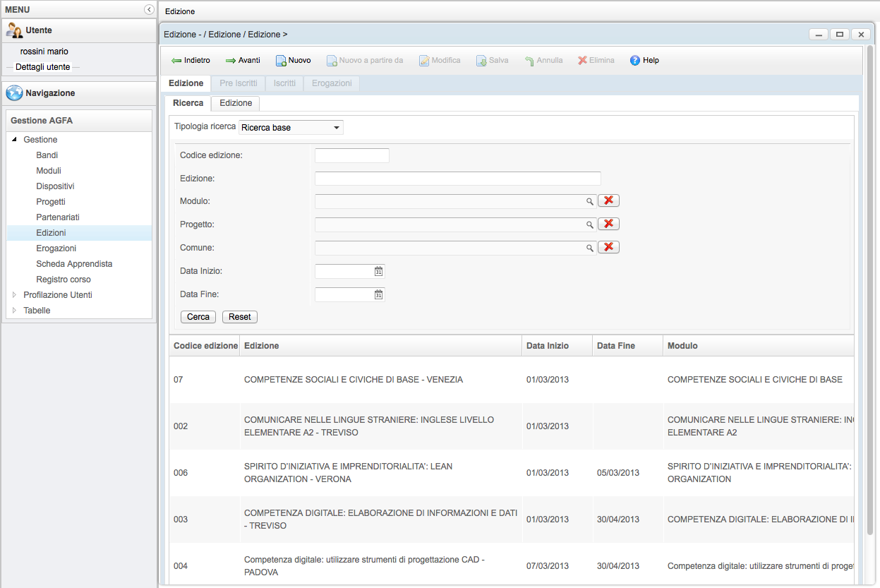The width and height of the screenshot is (880, 588).
Task: Open the Data Inizio calendar picker
Action: (378, 271)
